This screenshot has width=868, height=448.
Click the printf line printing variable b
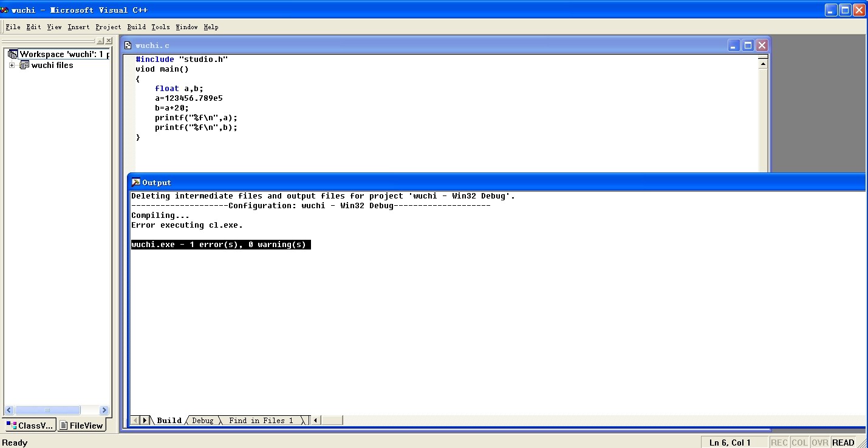coord(196,127)
